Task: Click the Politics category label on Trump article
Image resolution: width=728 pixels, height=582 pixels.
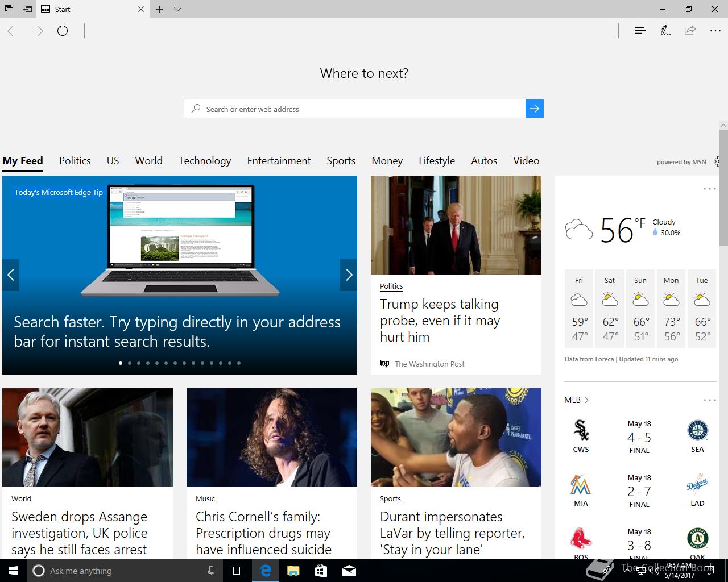Action: click(x=391, y=286)
